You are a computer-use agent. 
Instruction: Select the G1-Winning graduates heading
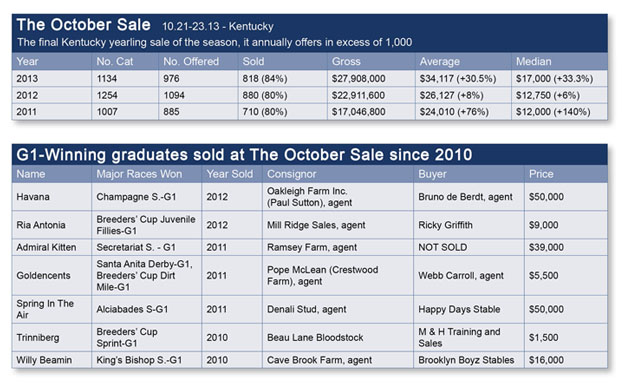click(x=244, y=155)
